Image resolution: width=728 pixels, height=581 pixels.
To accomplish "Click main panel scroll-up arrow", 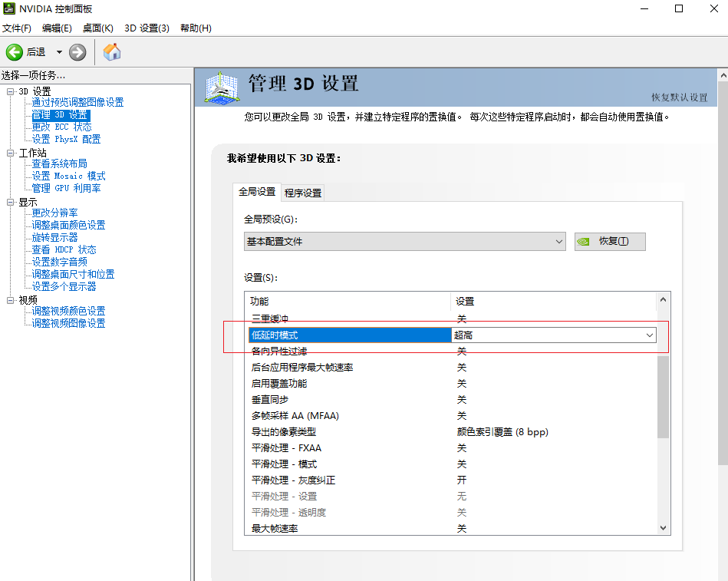I will coord(723,74).
